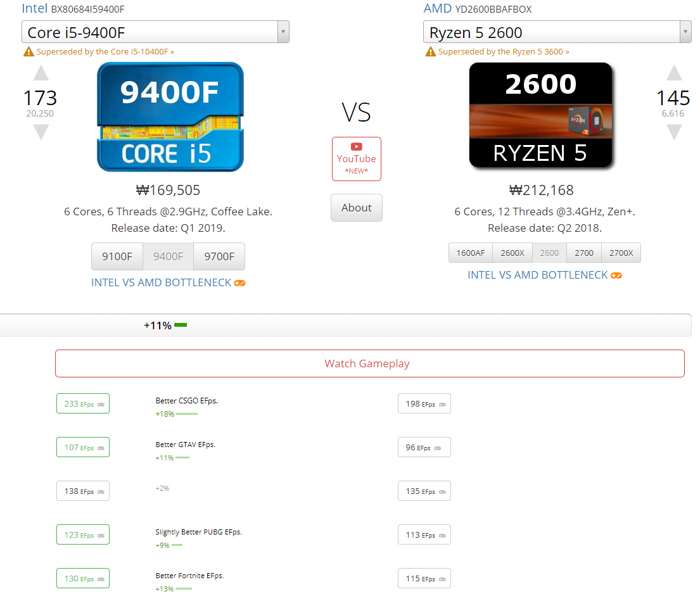Click warning icon beside Ryzen 5 3600 notice
This screenshot has width=700, height=606.
point(430,52)
